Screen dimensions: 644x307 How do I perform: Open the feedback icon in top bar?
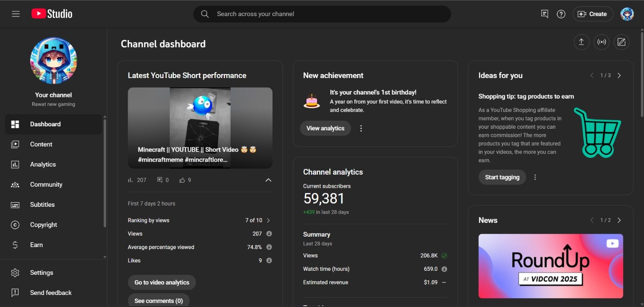545,14
